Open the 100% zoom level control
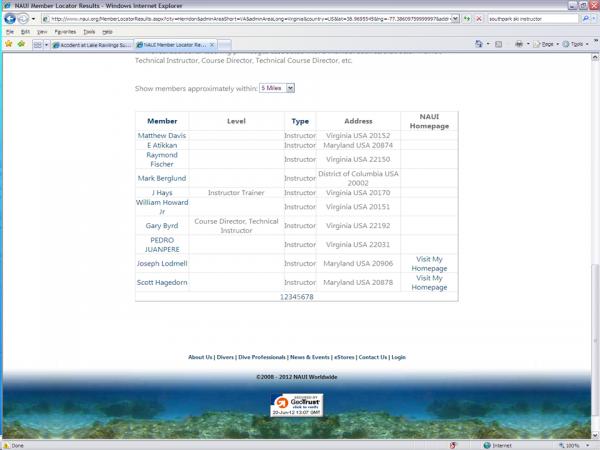The height and width of the screenshot is (450, 600). point(574,445)
